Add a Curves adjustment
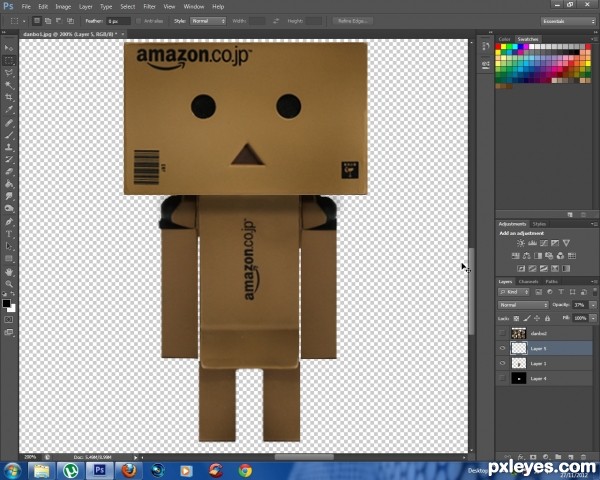 544,243
